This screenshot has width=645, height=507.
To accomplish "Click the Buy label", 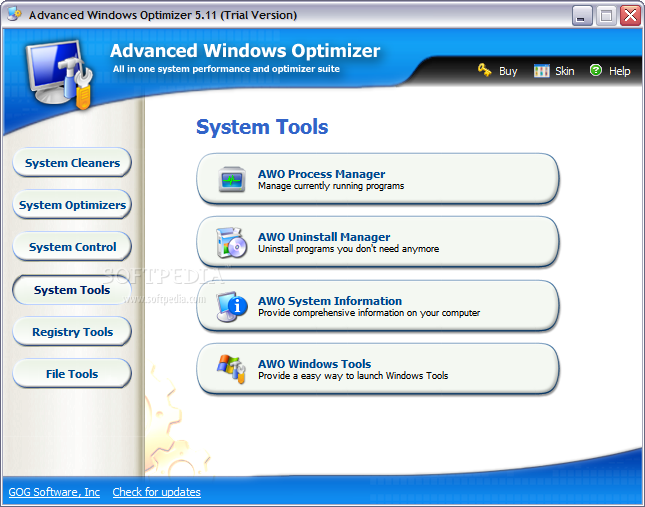I will [x=508, y=71].
